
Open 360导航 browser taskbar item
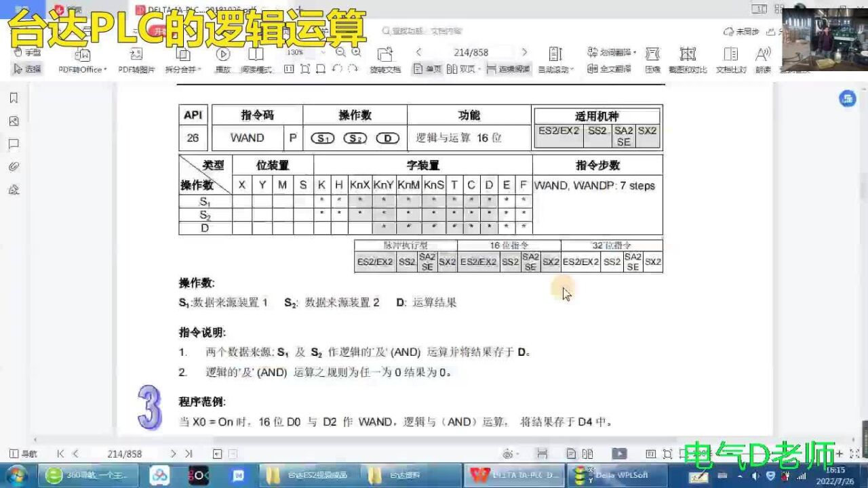(87, 475)
